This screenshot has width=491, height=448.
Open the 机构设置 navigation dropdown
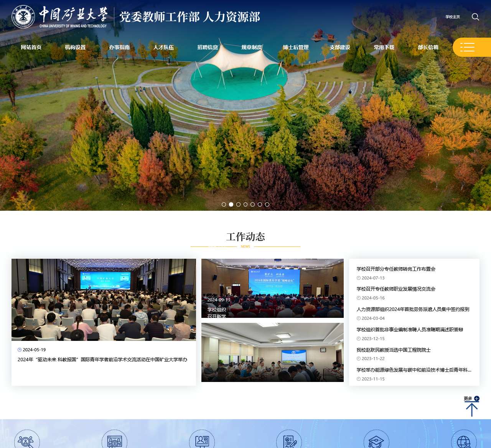(x=75, y=47)
